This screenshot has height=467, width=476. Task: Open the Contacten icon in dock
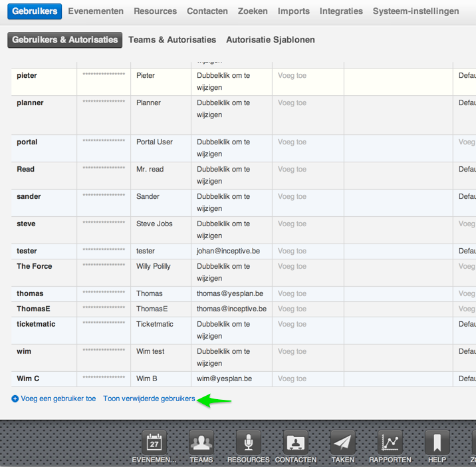click(x=296, y=442)
